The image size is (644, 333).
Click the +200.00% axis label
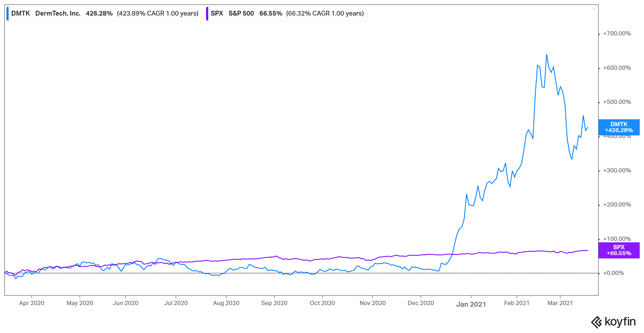click(617, 205)
